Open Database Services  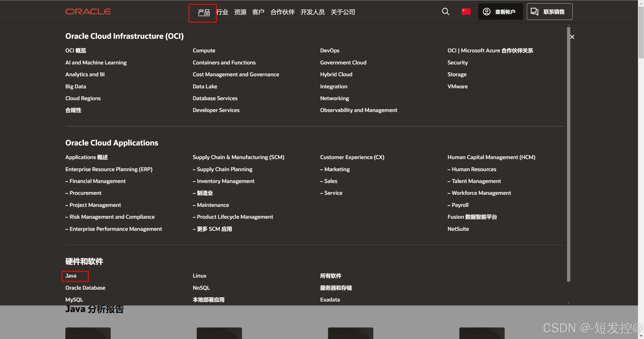click(215, 98)
